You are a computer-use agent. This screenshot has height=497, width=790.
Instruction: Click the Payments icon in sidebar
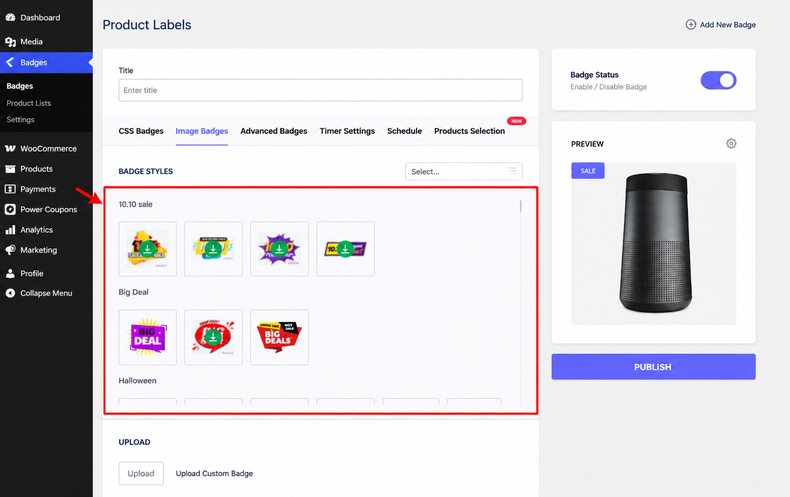pyautogui.click(x=10, y=189)
